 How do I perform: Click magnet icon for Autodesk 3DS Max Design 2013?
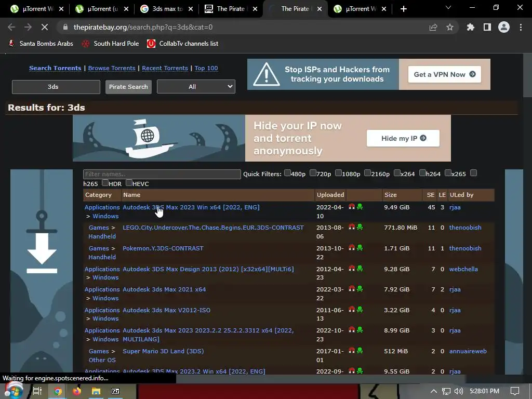pyautogui.click(x=352, y=269)
